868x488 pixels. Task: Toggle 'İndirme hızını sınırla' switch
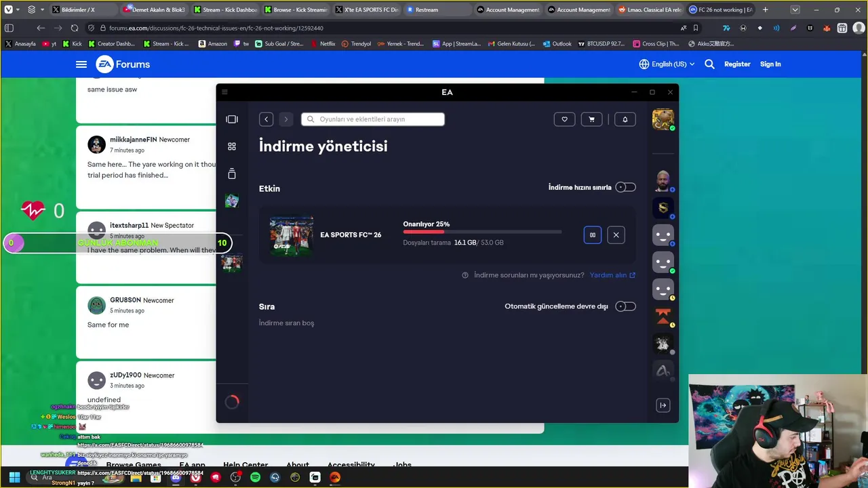(x=625, y=187)
